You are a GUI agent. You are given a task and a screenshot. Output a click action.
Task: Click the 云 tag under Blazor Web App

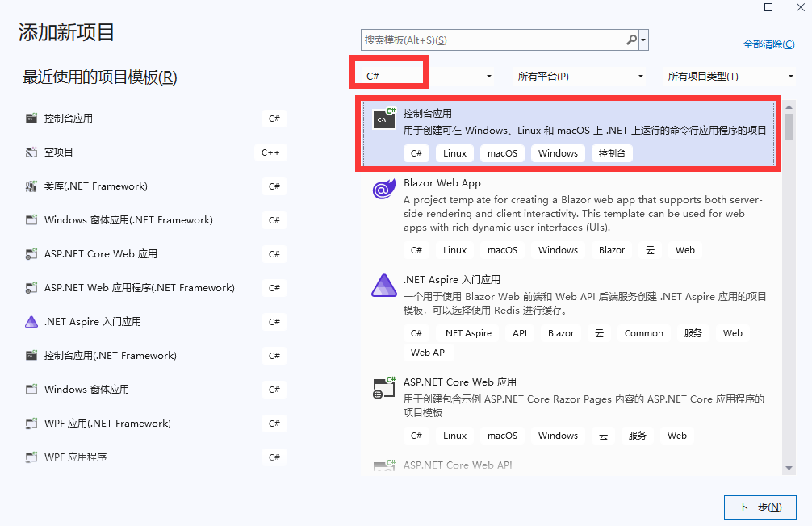pos(650,250)
